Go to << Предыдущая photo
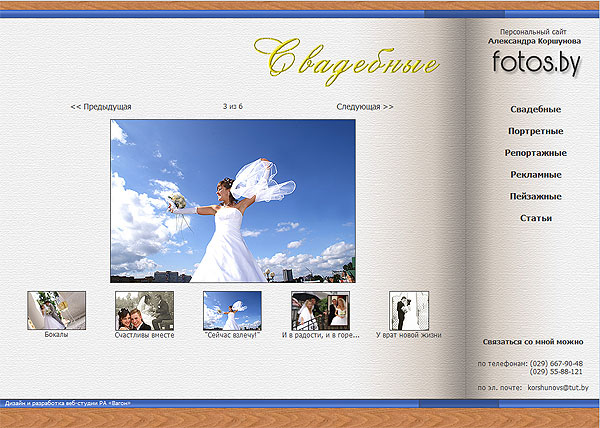600x428 pixels. coord(100,106)
